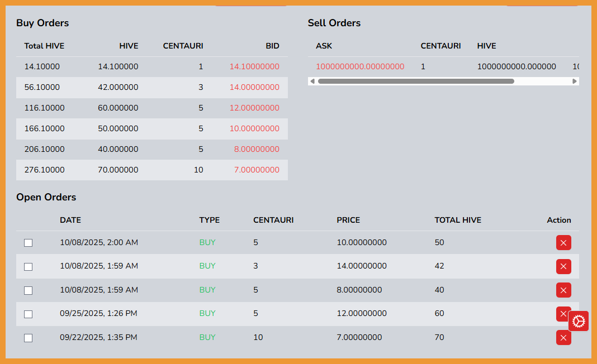
Task: Click the 206.10000 total HIVE value
Action: click(45, 149)
